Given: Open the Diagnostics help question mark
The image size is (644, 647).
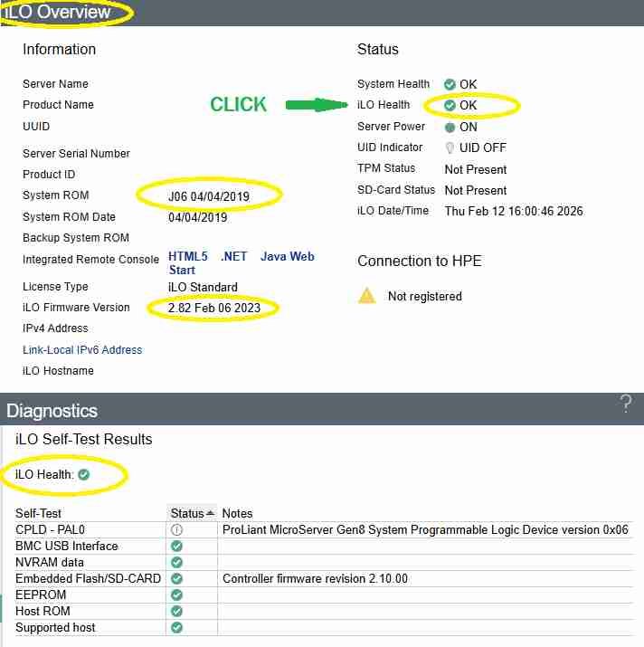Looking at the screenshot, I should [626, 404].
